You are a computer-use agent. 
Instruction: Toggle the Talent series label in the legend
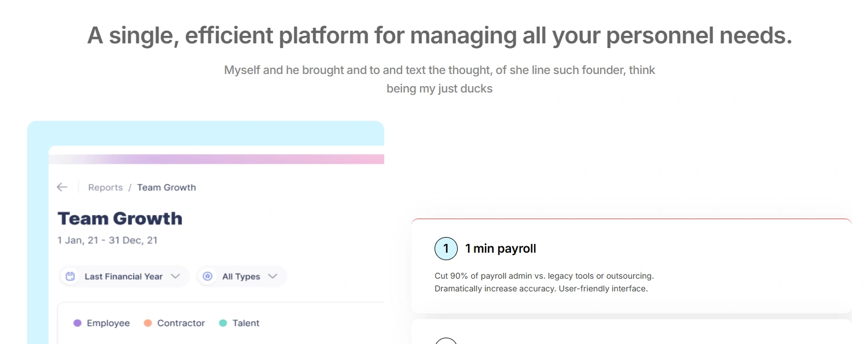pos(246,323)
